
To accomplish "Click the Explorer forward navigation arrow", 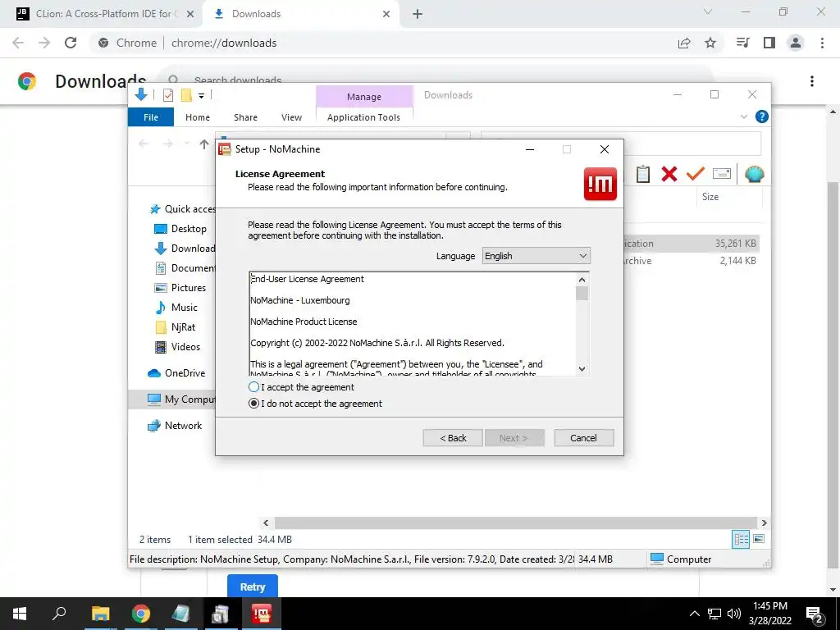I will pos(167,144).
